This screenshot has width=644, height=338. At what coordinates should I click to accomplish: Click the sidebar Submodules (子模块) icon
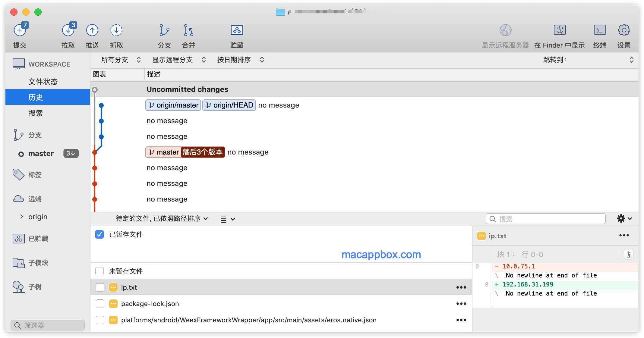18,263
